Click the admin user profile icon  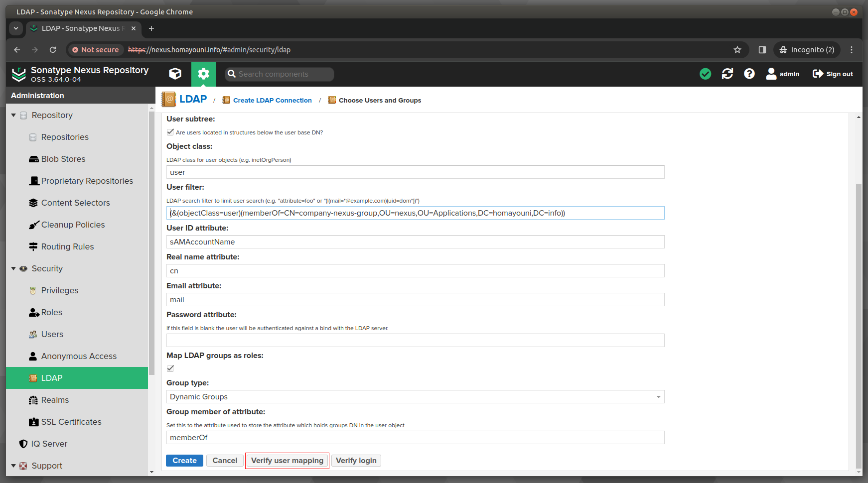click(771, 74)
